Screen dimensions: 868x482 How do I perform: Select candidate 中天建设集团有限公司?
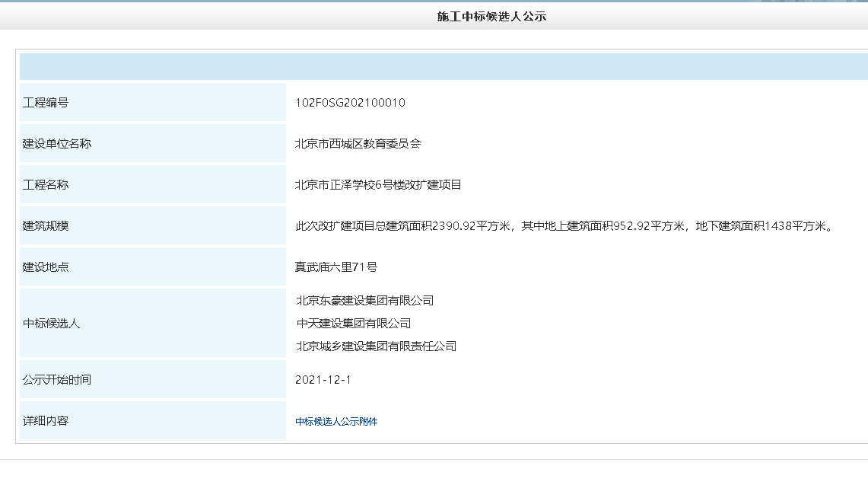tap(353, 324)
